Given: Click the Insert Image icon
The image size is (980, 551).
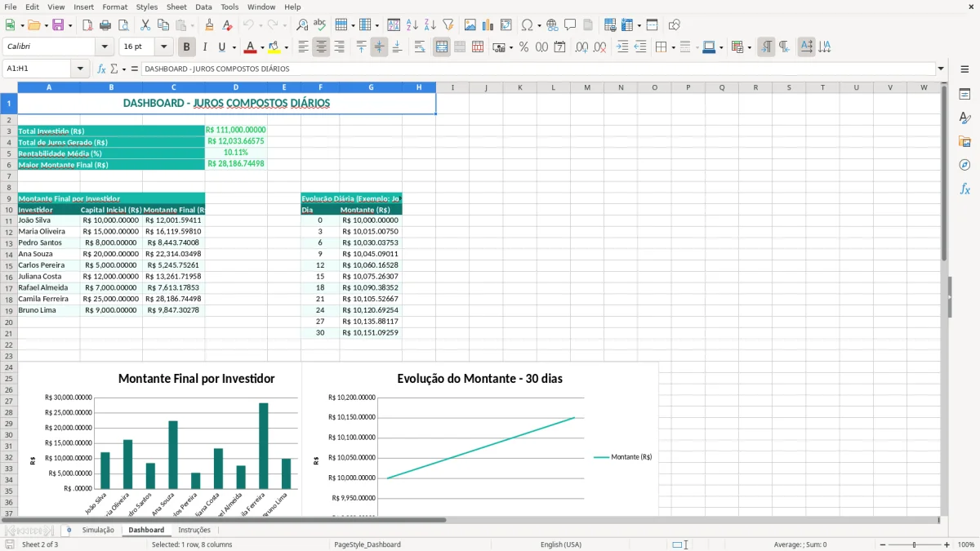Looking at the screenshot, I should pyautogui.click(x=470, y=25).
